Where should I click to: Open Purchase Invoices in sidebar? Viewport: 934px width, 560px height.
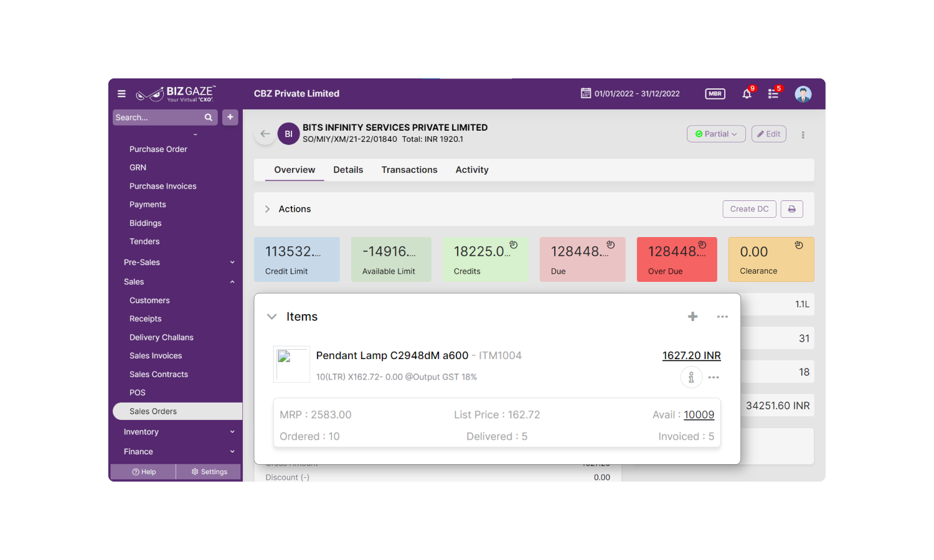[163, 186]
